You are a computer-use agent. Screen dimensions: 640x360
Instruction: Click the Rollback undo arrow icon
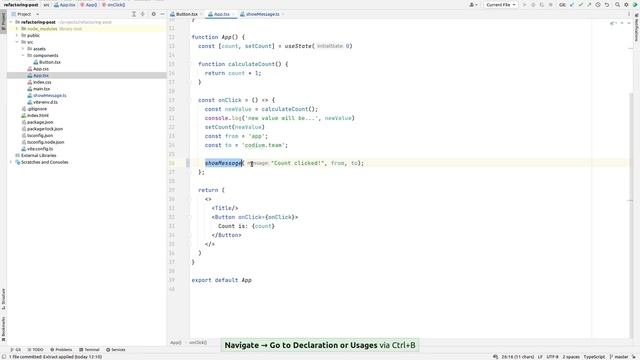click(x=607, y=5)
